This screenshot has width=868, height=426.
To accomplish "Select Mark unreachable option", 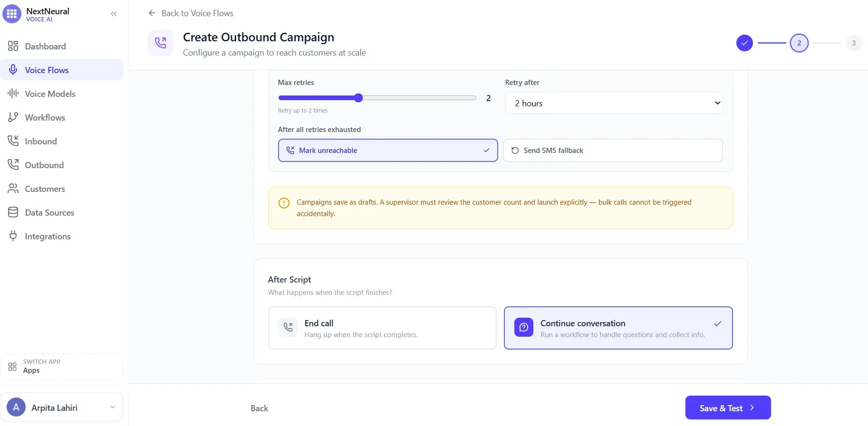I will tap(388, 150).
